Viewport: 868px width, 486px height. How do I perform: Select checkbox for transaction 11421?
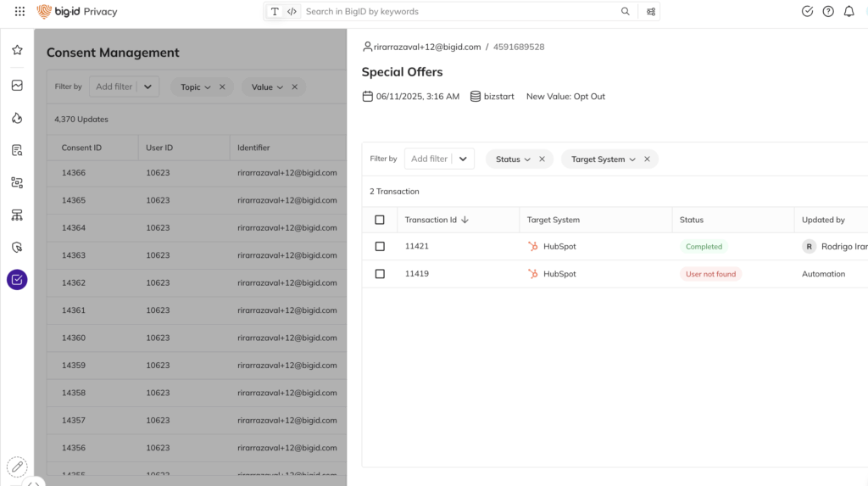coord(380,247)
